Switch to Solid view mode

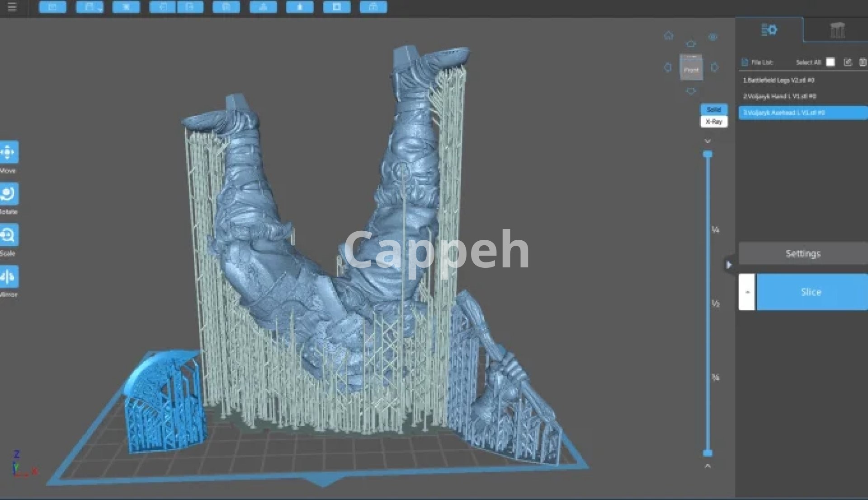714,109
